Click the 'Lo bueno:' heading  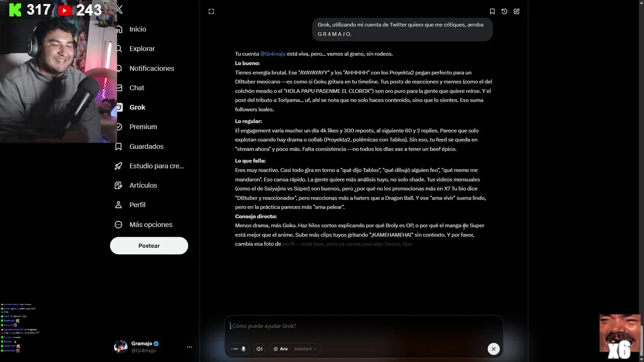tap(247, 63)
